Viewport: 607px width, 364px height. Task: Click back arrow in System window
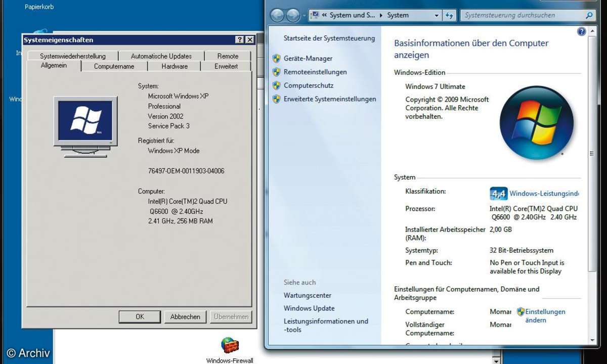click(277, 16)
